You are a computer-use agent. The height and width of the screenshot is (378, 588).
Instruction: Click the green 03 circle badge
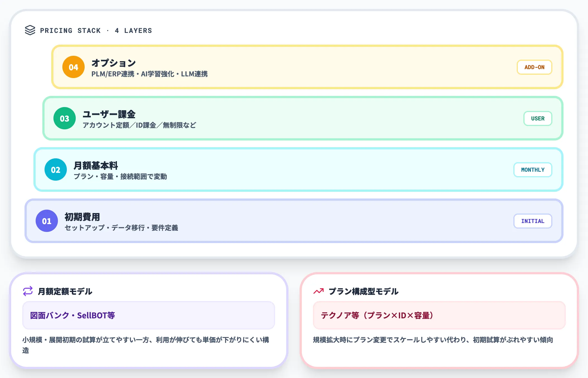point(65,118)
